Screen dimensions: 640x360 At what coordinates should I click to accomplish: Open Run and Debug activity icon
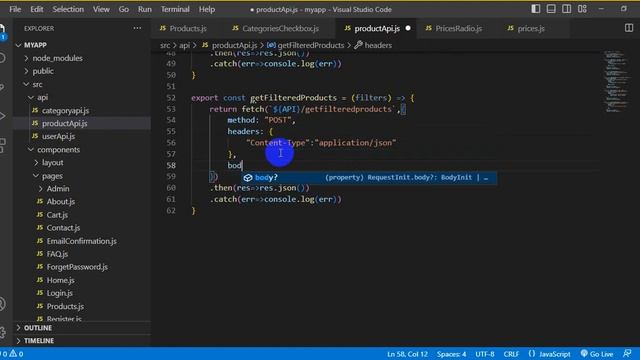2,116
